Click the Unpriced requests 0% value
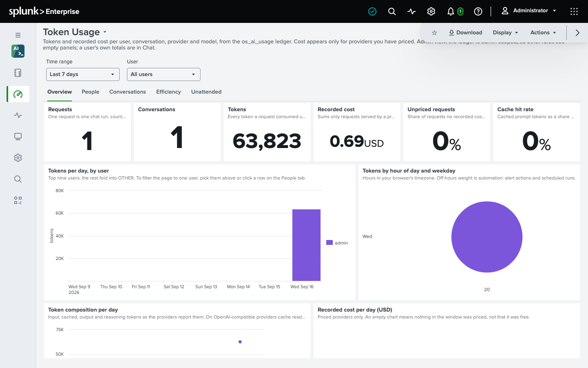 [x=447, y=141]
